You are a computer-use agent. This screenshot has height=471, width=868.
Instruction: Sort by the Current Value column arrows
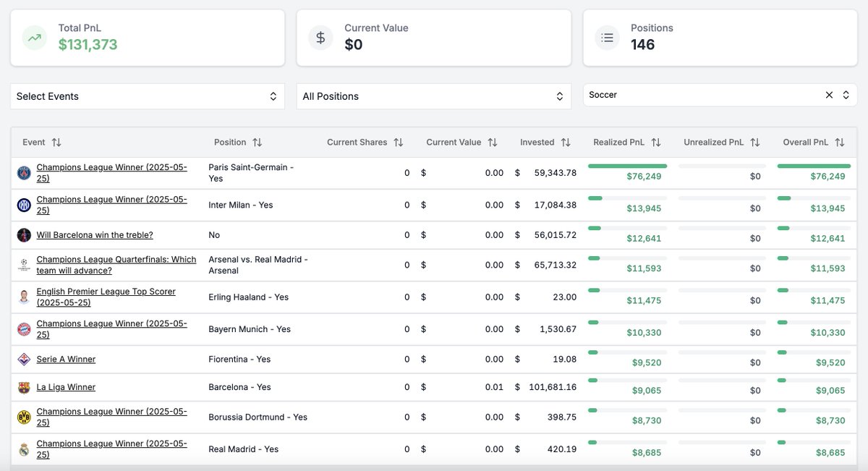tap(492, 143)
